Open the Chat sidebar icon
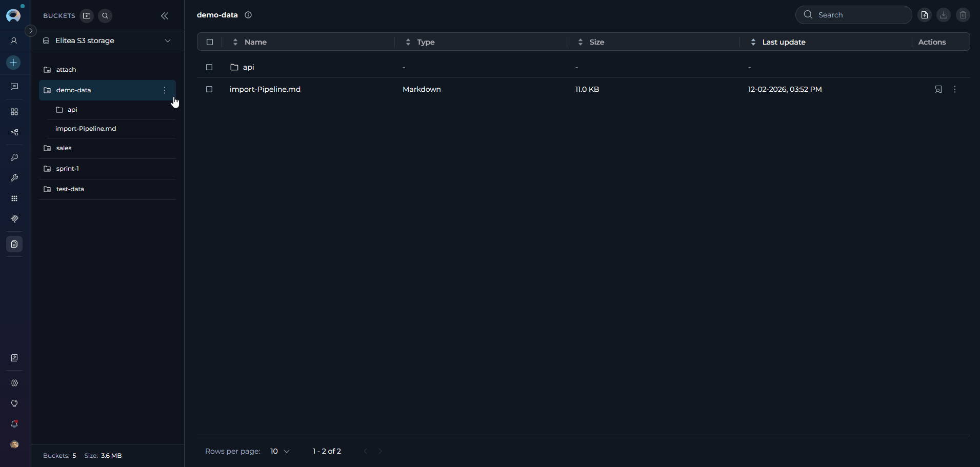 coord(14,87)
